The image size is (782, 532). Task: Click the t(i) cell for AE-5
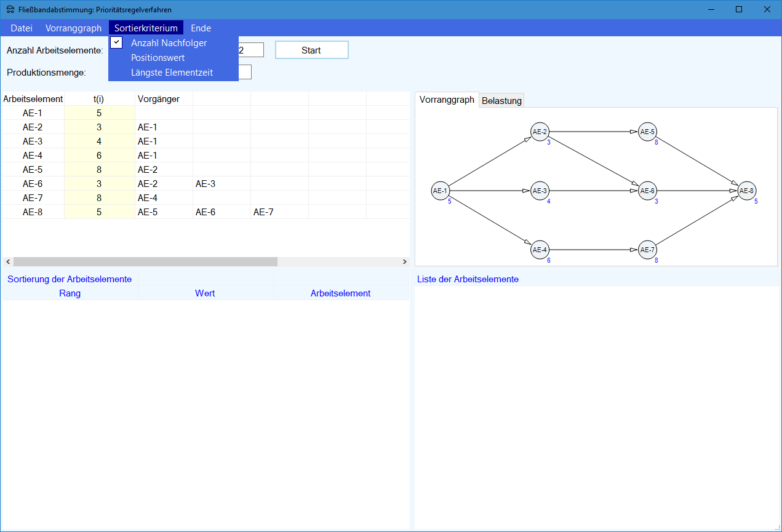[x=99, y=170]
